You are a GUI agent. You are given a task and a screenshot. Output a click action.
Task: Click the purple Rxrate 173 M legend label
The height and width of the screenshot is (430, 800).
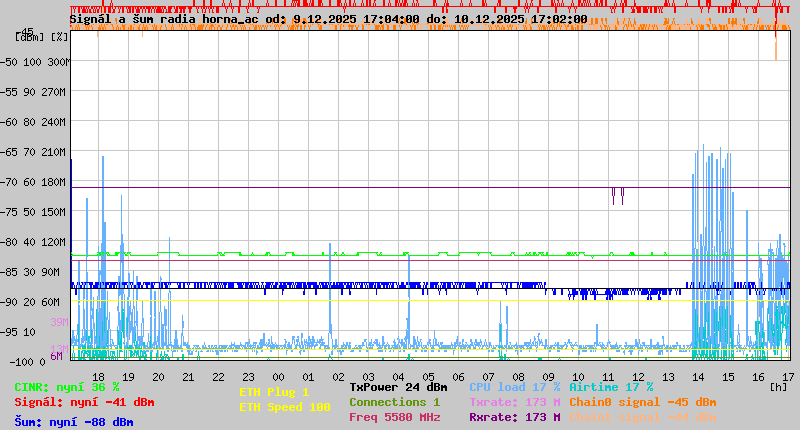(x=514, y=417)
